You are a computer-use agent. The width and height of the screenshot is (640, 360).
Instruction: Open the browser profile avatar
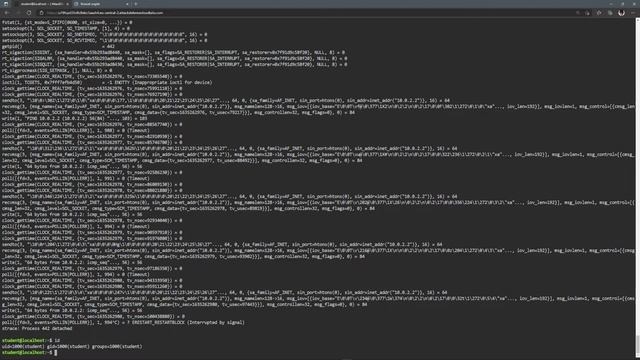click(x=621, y=13)
